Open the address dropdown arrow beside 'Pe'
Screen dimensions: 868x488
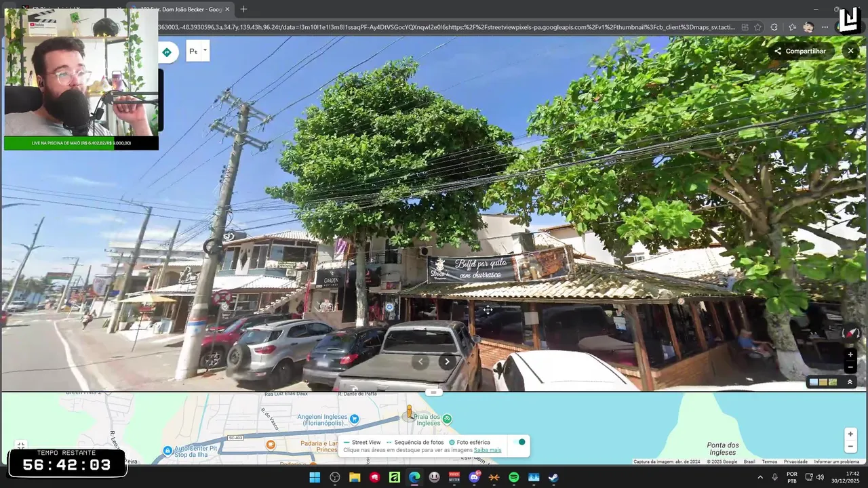point(205,49)
